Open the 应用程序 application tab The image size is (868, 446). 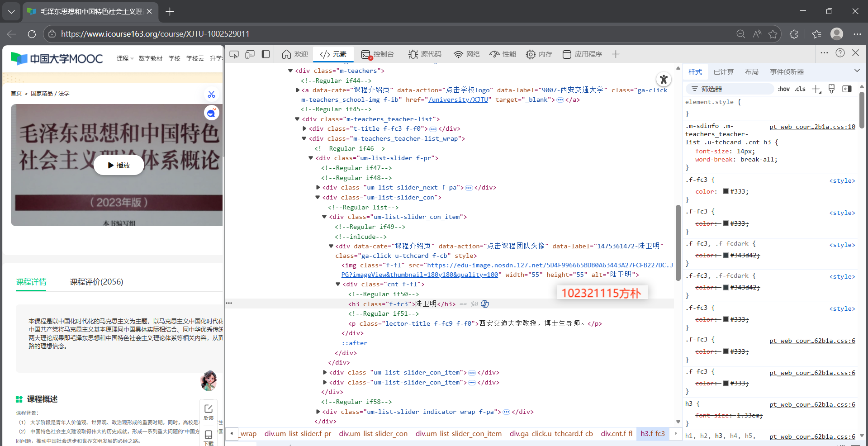(x=583, y=54)
